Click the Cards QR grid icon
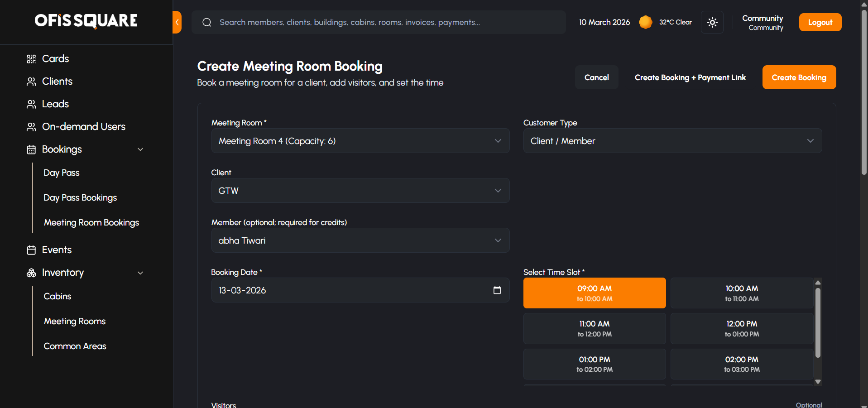868x408 pixels. coord(31,59)
